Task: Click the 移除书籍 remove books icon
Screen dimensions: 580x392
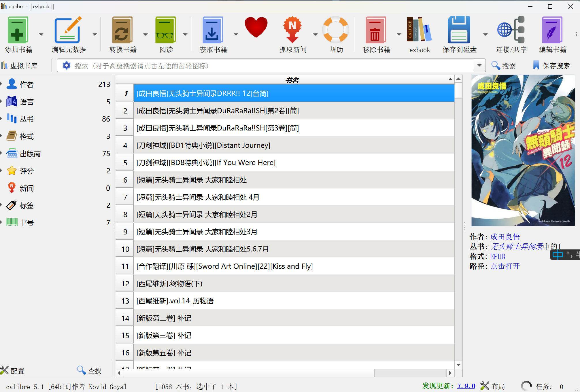Action: (x=376, y=30)
